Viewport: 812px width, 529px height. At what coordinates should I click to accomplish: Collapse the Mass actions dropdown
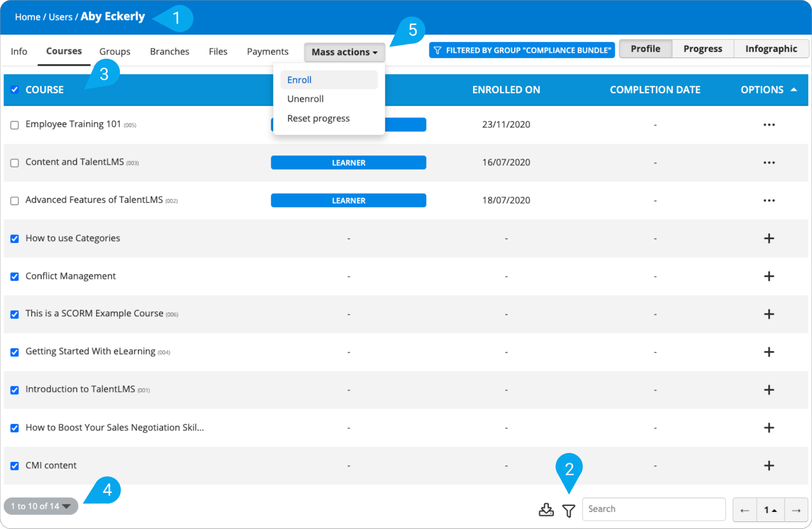point(344,52)
